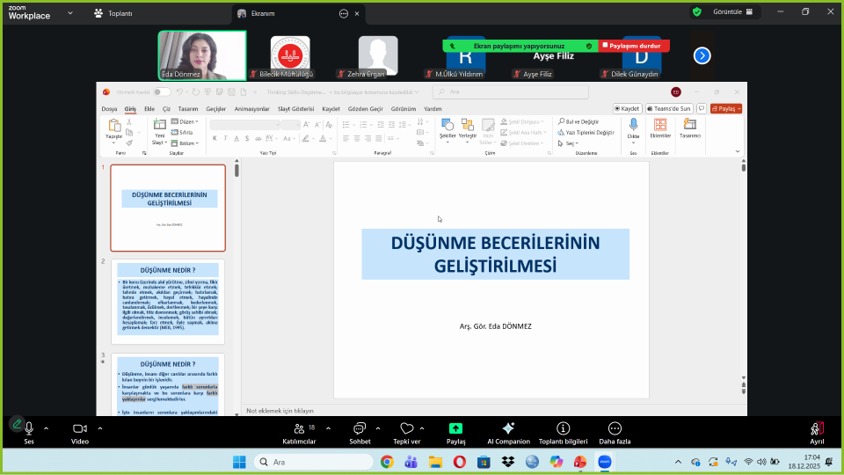Open Toplantı bilgileri meeting info
The width and height of the screenshot is (844, 475).
click(x=563, y=429)
